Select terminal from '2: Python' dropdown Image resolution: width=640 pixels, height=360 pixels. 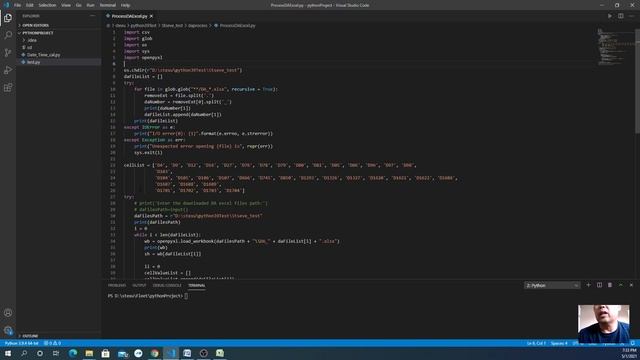552,285
